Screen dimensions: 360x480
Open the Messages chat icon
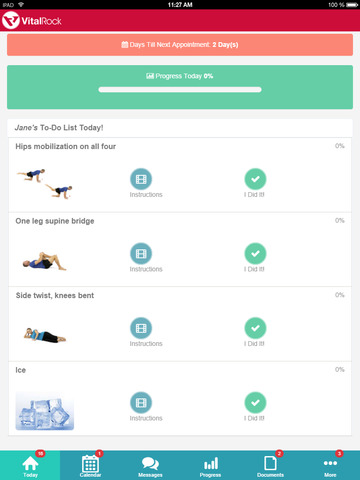150,466
